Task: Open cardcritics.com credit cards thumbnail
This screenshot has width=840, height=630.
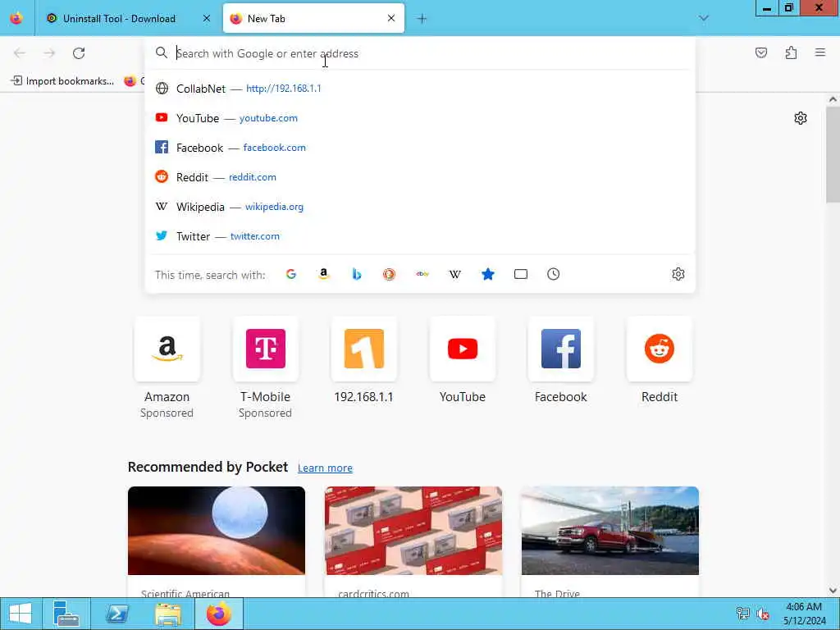Action: (x=413, y=531)
